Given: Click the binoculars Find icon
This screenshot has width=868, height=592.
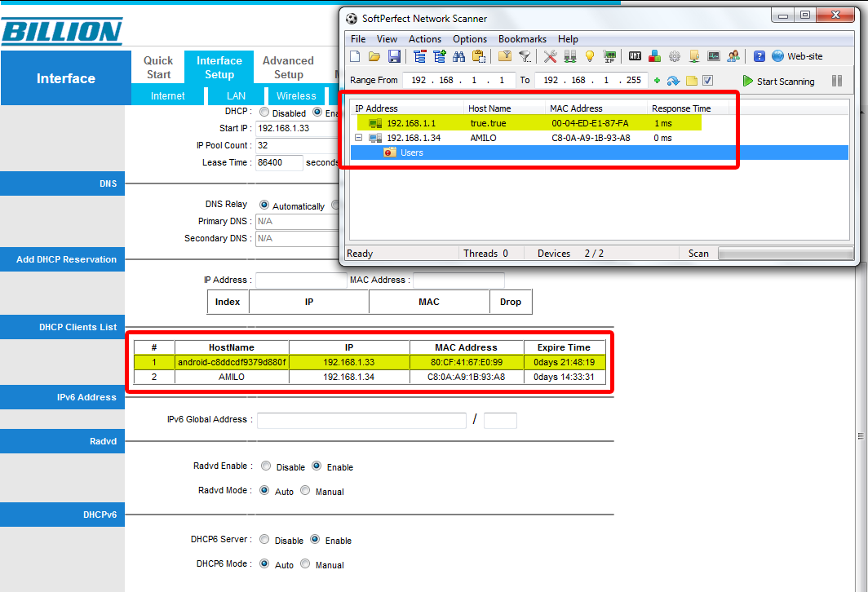Looking at the screenshot, I should click(459, 56).
